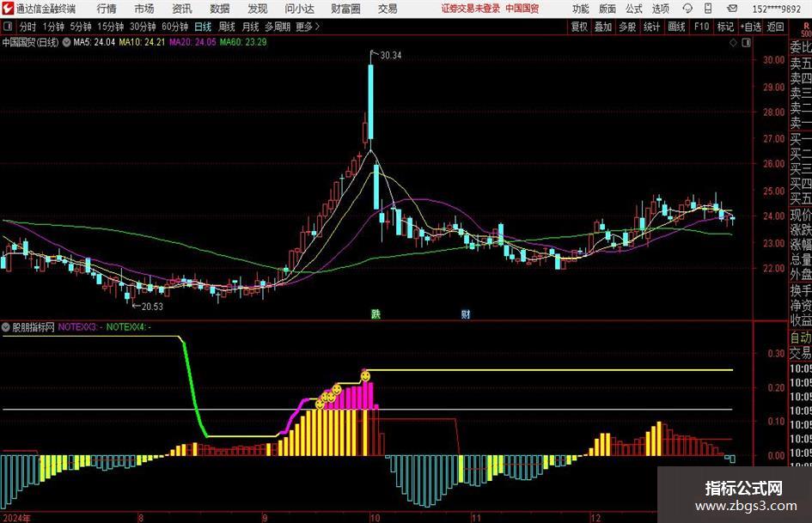Click the 统计 statistics button

point(652,27)
